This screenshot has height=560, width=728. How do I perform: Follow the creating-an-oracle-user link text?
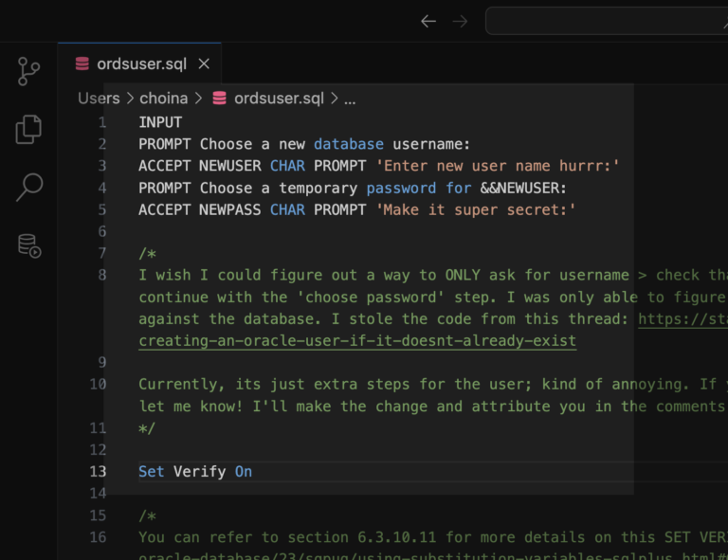point(356,340)
